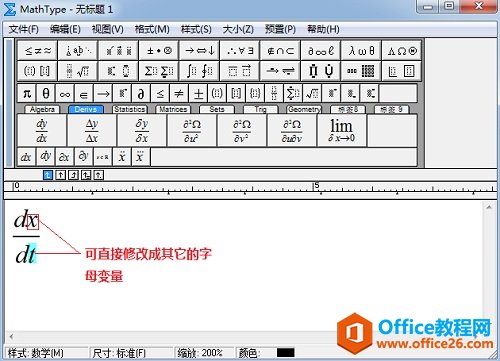Insert the dy/dx derivative expression
The image size is (500, 361).
coord(42,130)
